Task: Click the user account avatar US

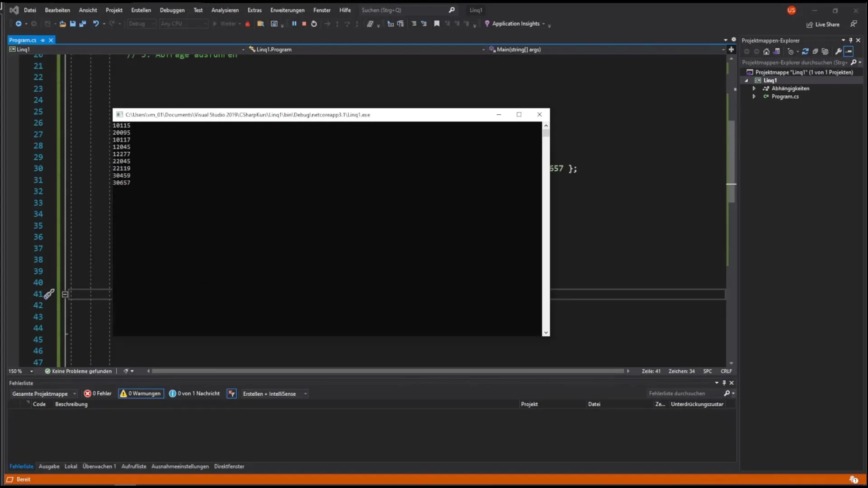Action: pos(791,10)
